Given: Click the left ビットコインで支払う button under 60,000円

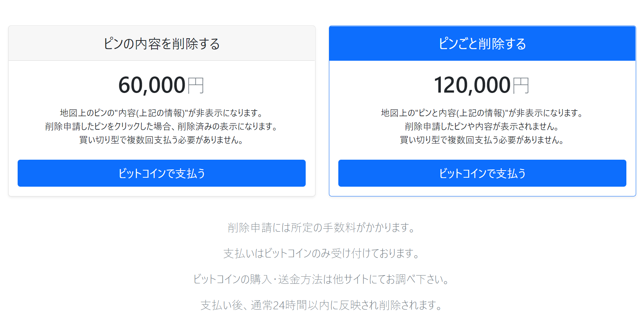Looking at the screenshot, I should [162, 173].
